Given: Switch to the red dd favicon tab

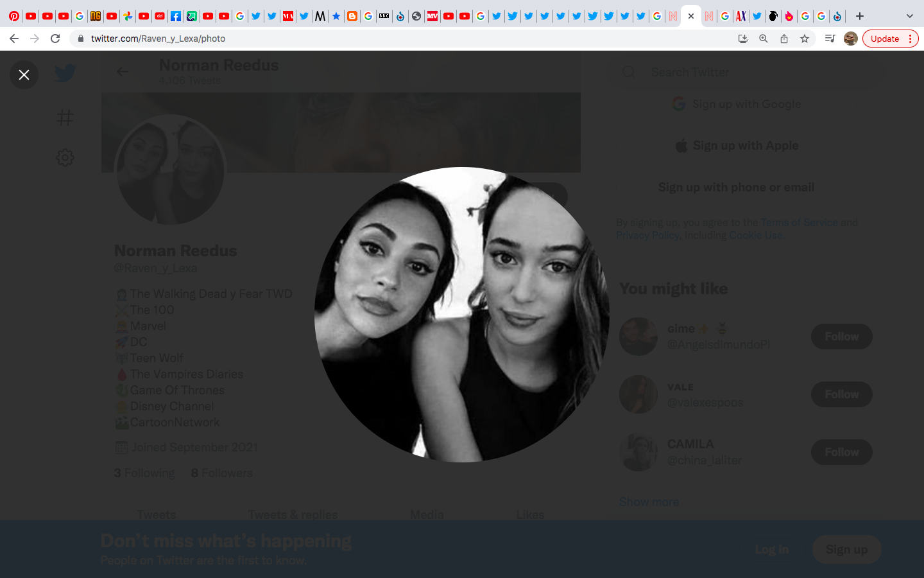Looking at the screenshot, I should (160, 16).
